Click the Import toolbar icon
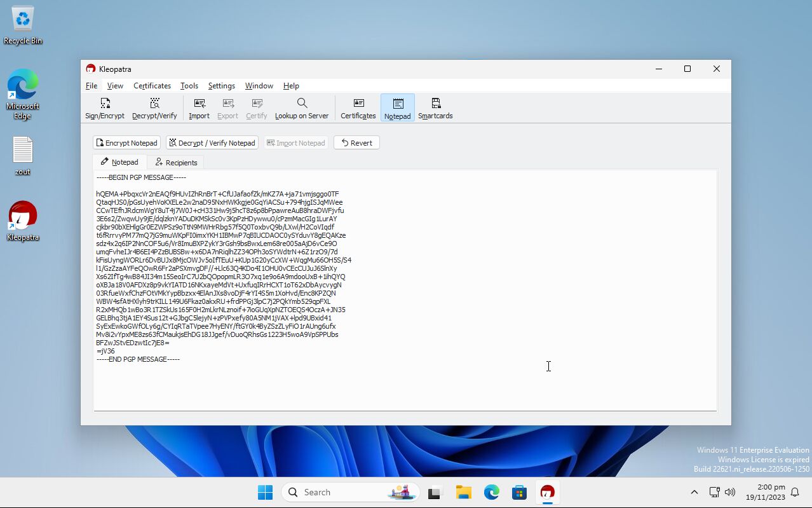 (198, 107)
